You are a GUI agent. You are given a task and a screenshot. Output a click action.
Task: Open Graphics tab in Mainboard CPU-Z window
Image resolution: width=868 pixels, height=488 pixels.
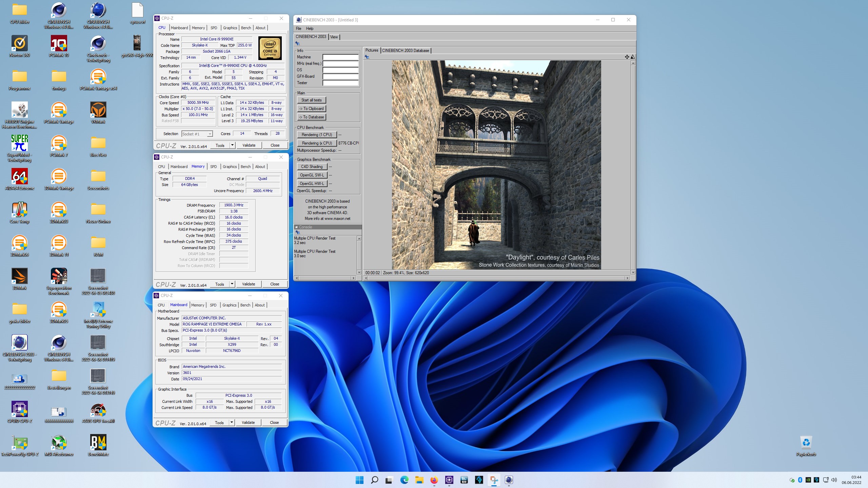[x=229, y=305]
